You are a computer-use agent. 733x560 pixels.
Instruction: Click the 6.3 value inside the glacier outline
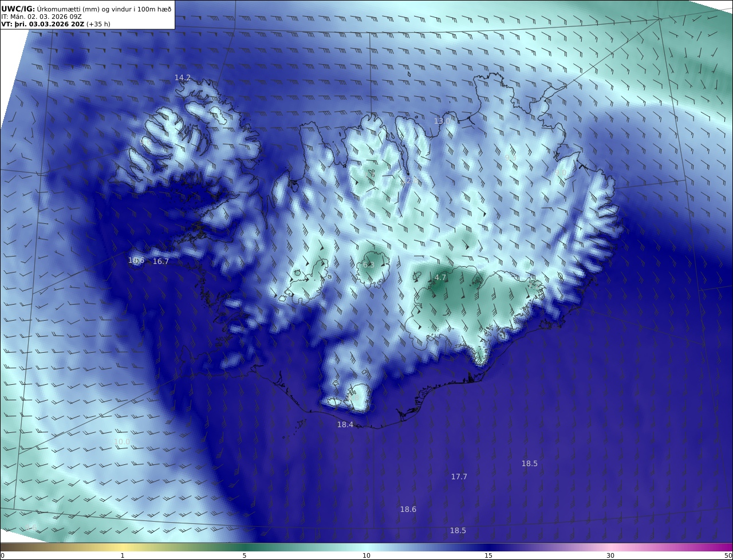click(369, 265)
